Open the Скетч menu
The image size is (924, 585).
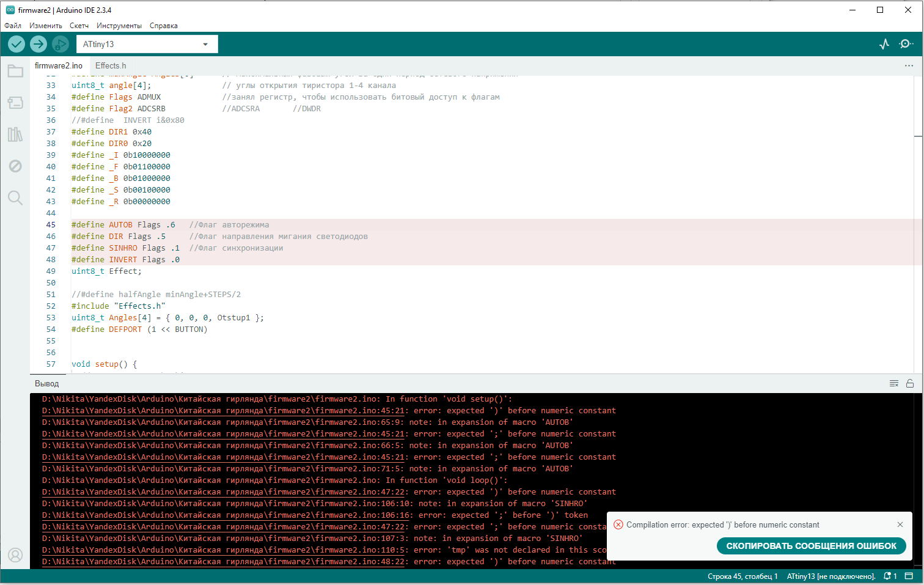79,26
